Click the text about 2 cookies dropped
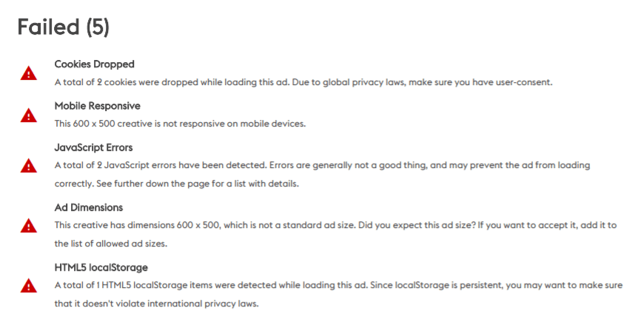The image size is (644, 325). coord(172,82)
